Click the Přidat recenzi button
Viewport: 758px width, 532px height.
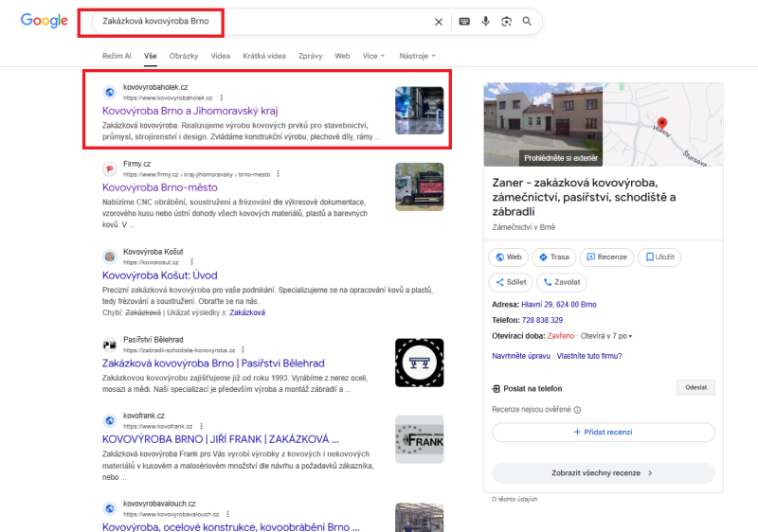tap(603, 432)
